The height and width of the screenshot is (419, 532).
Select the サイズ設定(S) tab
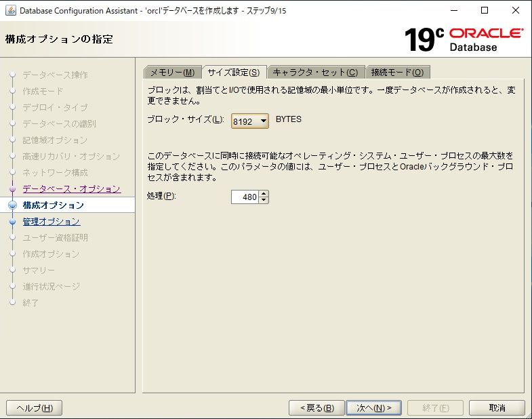[234, 73]
